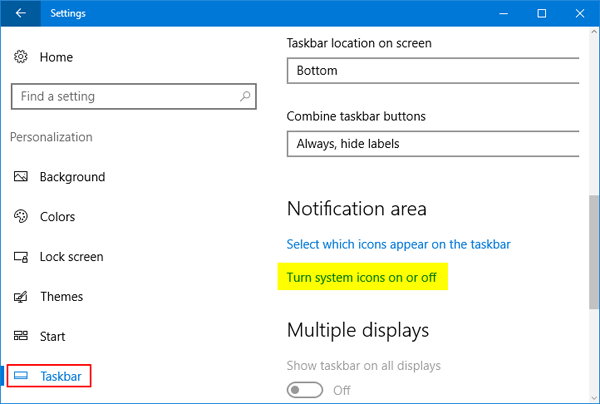This screenshot has width=600, height=404.
Task: Open Turn system icons on or off
Action: (x=362, y=277)
